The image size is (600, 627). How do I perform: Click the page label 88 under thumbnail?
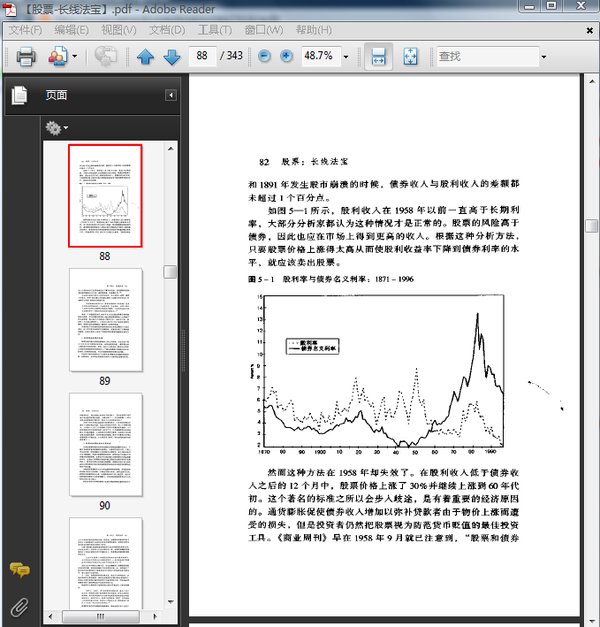click(105, 256)
